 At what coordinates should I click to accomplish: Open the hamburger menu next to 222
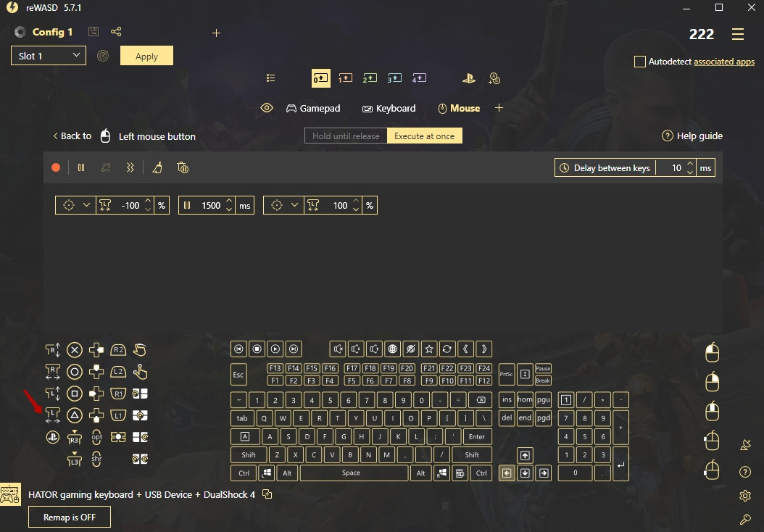[738, 34]
